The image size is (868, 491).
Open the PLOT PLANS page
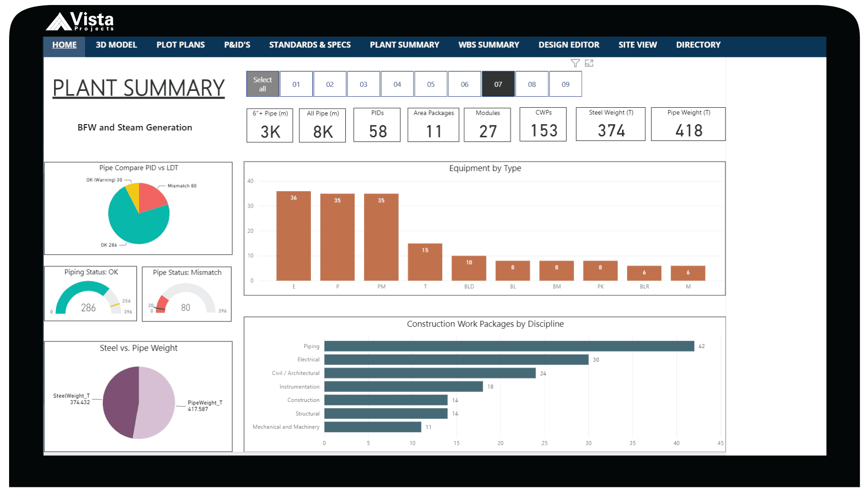point(180,45)
